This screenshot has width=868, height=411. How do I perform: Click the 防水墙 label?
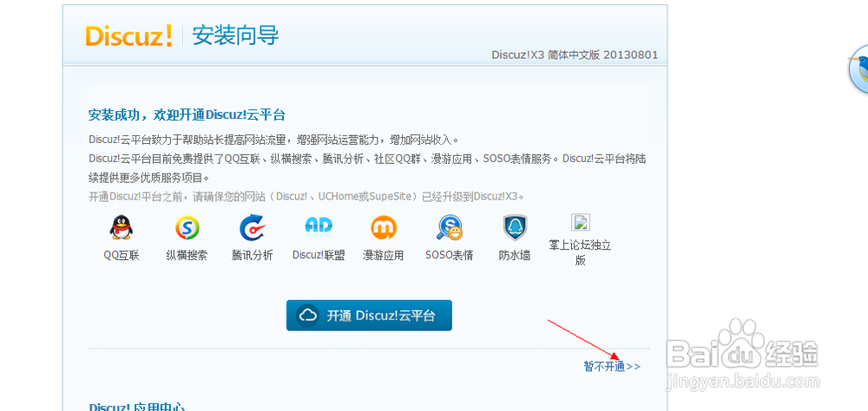515,255
